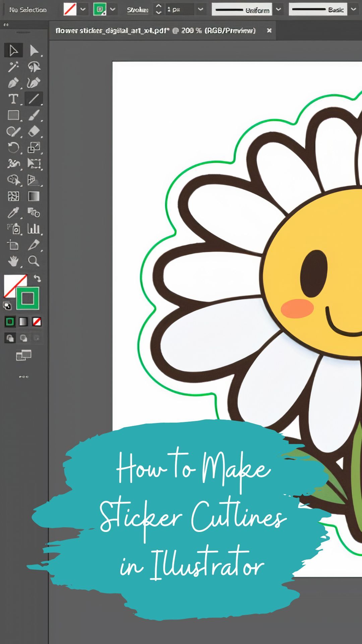The image size is (362, 644).
Task: Enable Draw Behind mode
Action: click(23, 338)
